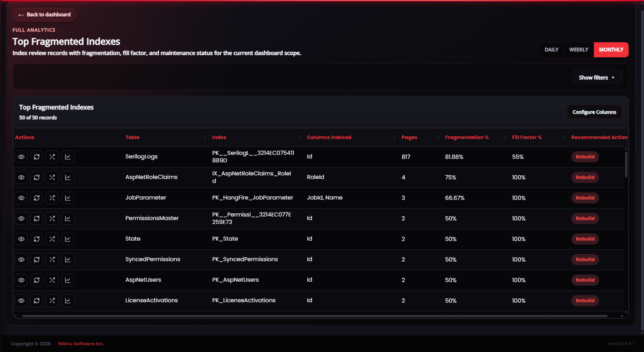Click Rebuild badge for State row
This screenshot has width=644, height=352.
(x=585, y=239)
